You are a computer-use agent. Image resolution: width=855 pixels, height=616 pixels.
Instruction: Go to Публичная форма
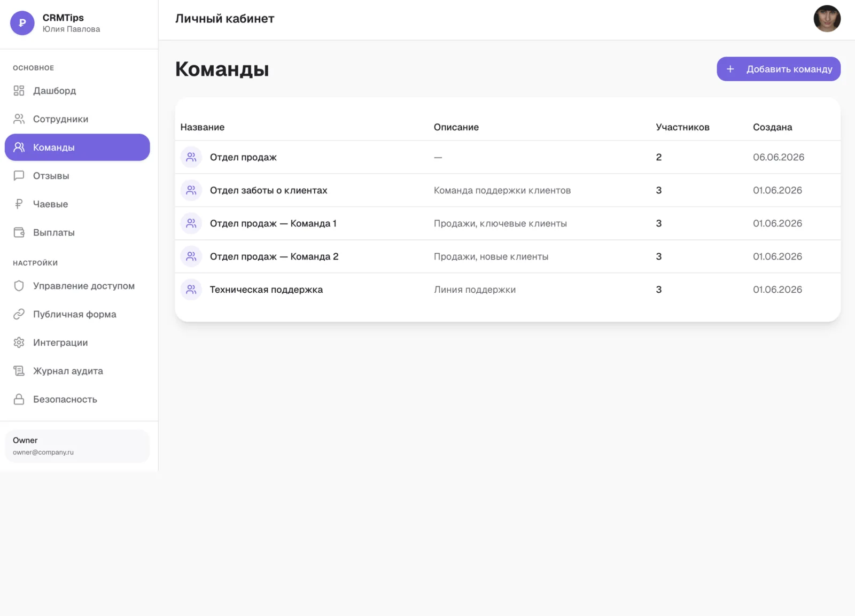point(77,314)
